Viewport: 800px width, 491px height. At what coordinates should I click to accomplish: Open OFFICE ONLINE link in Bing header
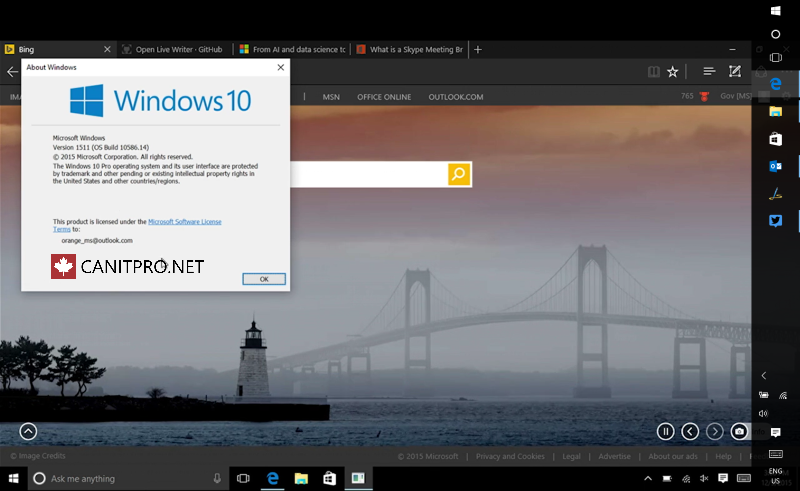[x=384, y=97]
